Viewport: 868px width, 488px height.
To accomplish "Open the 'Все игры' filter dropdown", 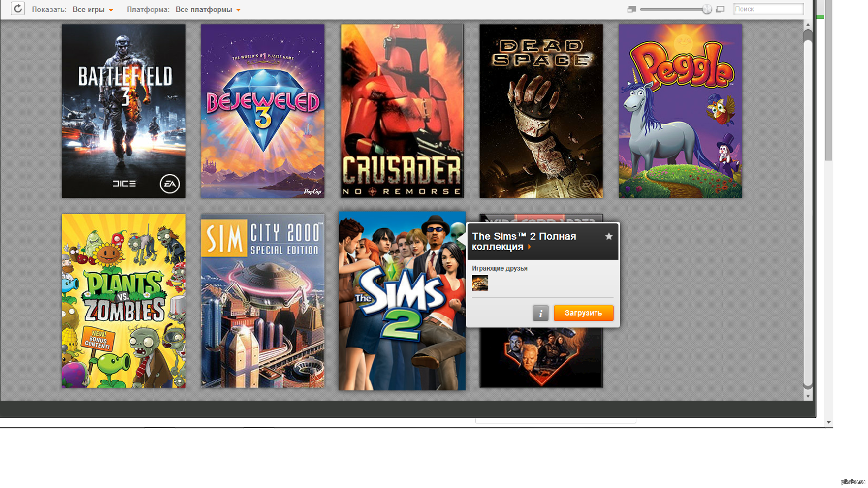I will 93,9.
